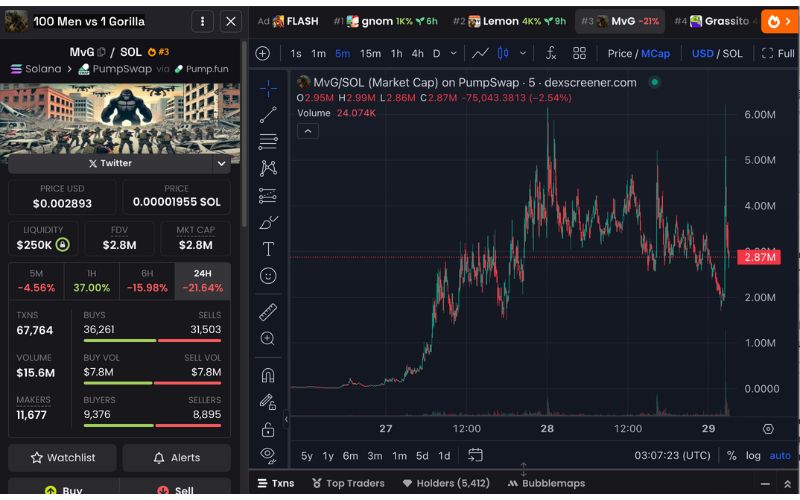The width and height of the screenshot is (800, 500).
Task: Select the candlestick chart style
Action: pos(503,53)
